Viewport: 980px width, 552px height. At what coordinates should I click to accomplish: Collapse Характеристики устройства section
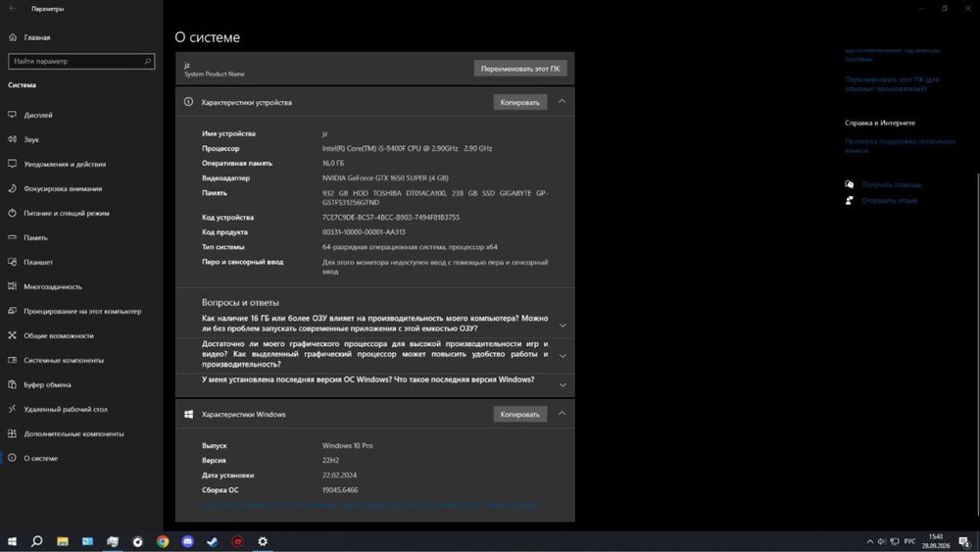562,101
